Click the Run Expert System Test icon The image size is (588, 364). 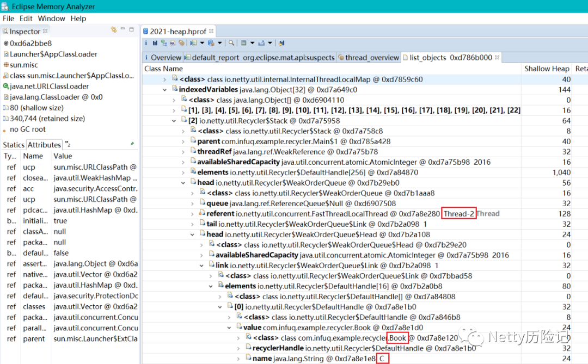pyautogui.click(x=193, y=43)
